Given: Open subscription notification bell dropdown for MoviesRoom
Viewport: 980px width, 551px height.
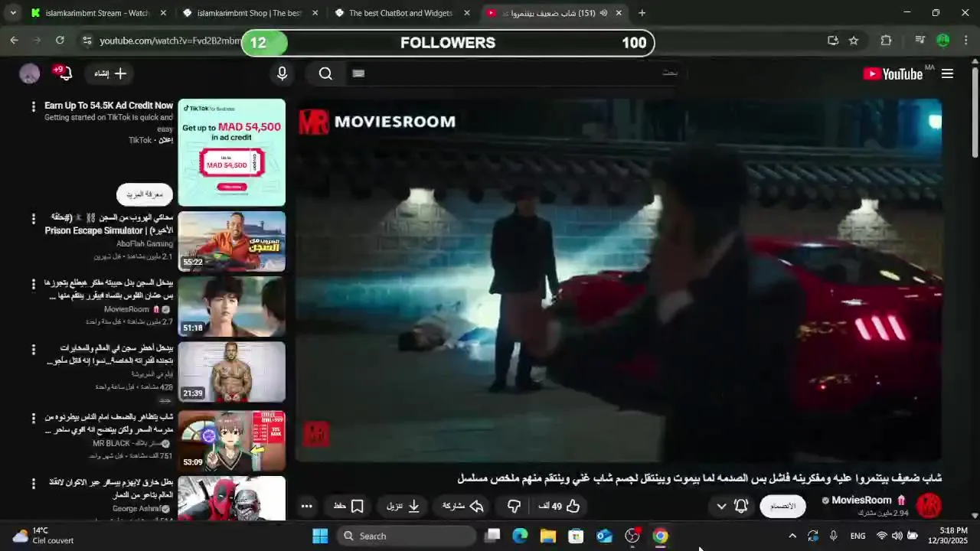Looking at the screenshot, I should tap(732, 506).
